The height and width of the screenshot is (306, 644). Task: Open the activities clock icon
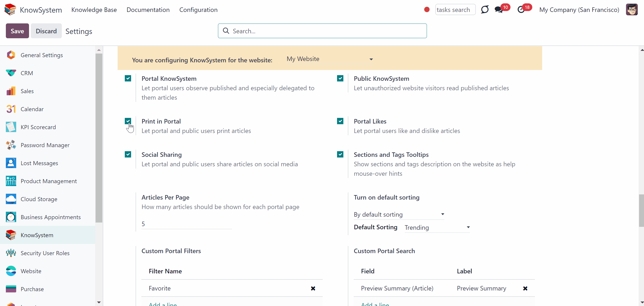(521, 10)
